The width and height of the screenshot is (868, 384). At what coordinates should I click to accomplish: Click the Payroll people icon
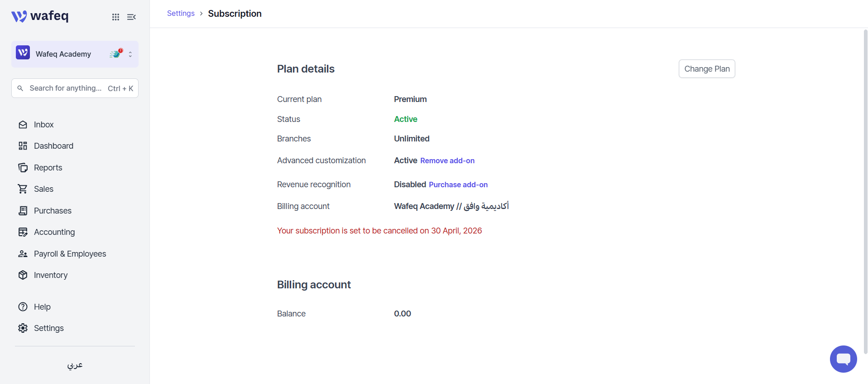click(23, 254)
